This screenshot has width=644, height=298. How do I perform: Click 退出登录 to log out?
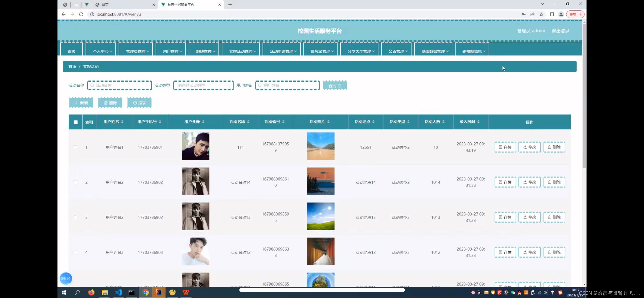click(560, 31)
